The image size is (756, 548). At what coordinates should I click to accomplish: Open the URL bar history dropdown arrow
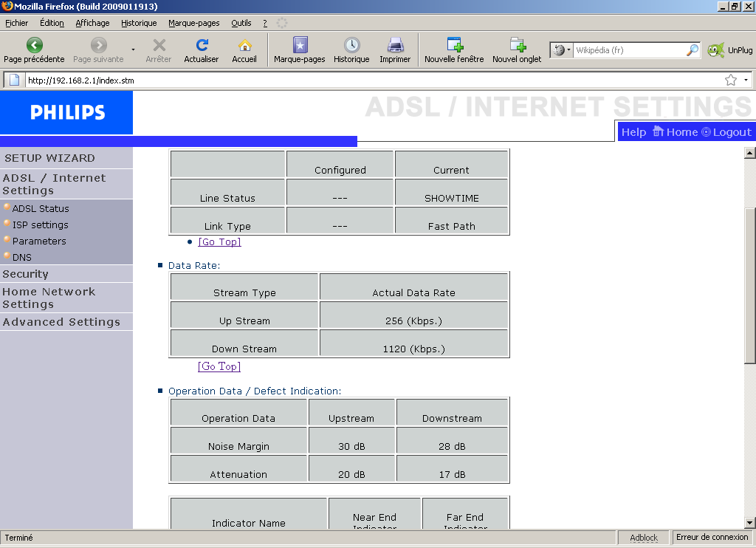(x=746, y=80)
